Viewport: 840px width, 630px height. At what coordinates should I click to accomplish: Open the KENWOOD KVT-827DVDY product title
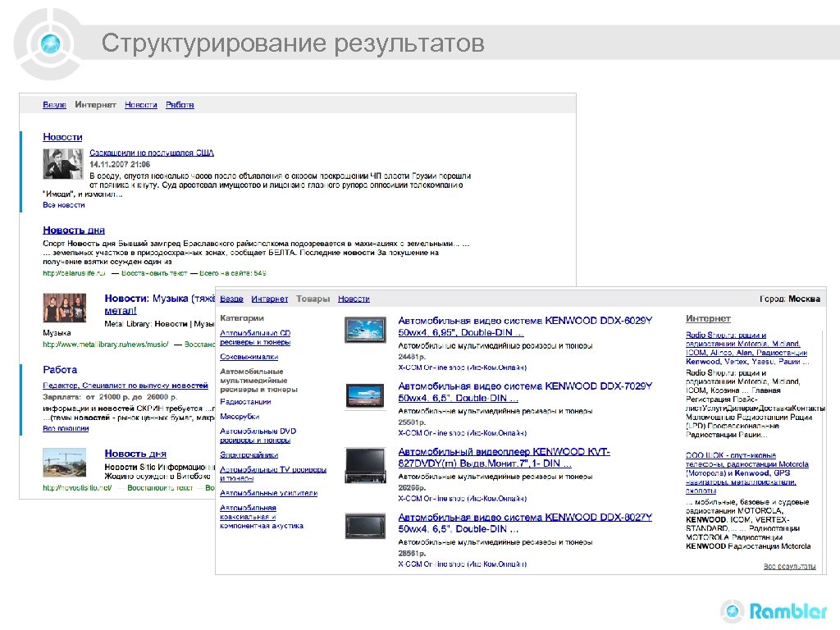(x=504, y=458)
